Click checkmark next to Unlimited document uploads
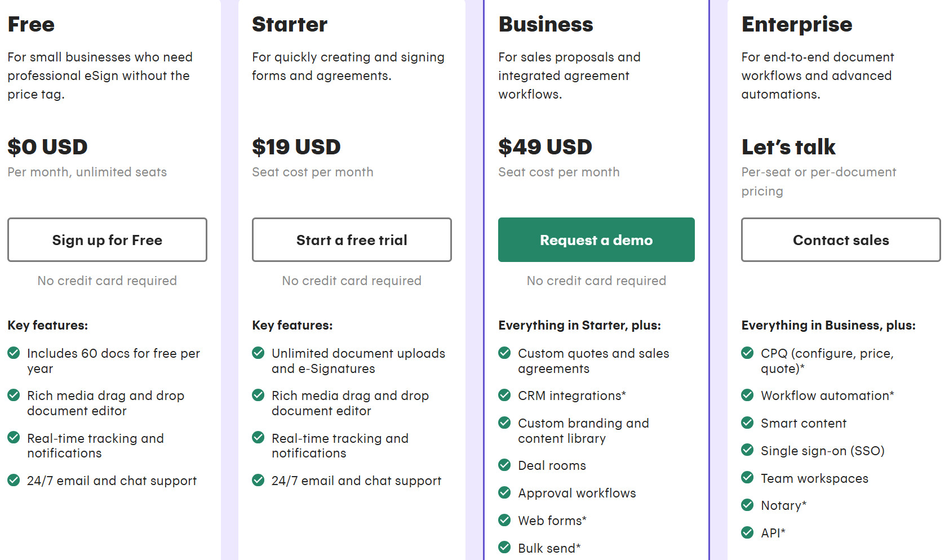Viewport: 949px width, 560px height. pyautogui.click(x=258, y=353)
